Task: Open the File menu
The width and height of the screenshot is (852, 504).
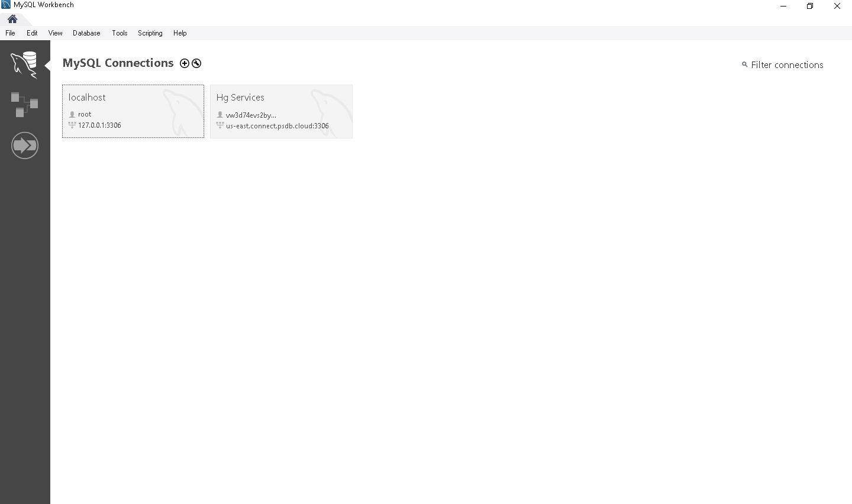Action: point(9,33)
